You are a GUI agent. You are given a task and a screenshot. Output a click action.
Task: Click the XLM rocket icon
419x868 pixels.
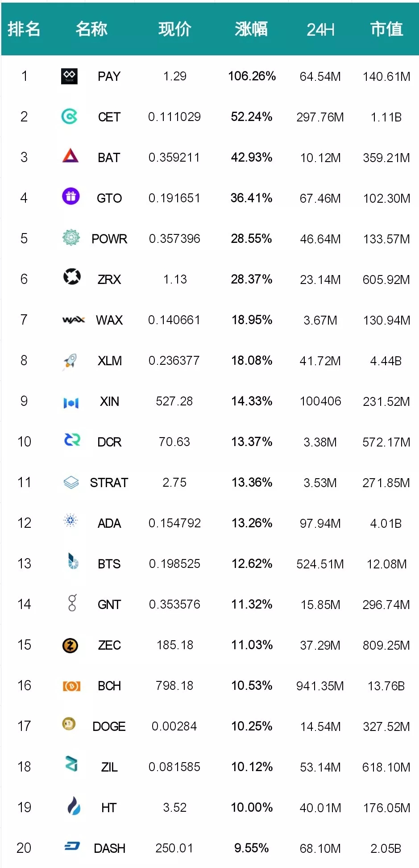[x=70, y=361]
